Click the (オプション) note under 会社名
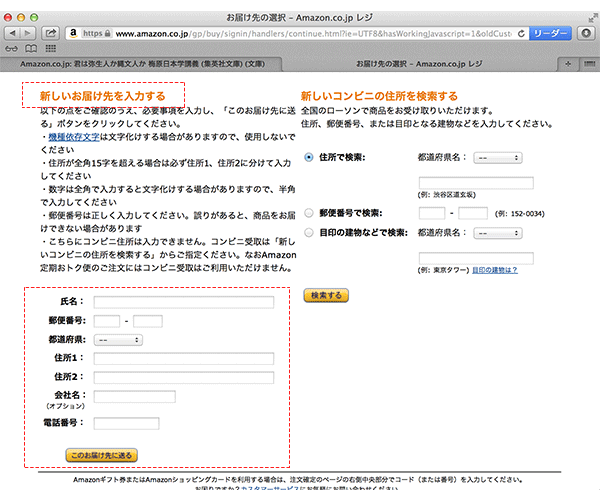This screenshot has height=500, width=600. pyautogui.click(x=65, y=406)
